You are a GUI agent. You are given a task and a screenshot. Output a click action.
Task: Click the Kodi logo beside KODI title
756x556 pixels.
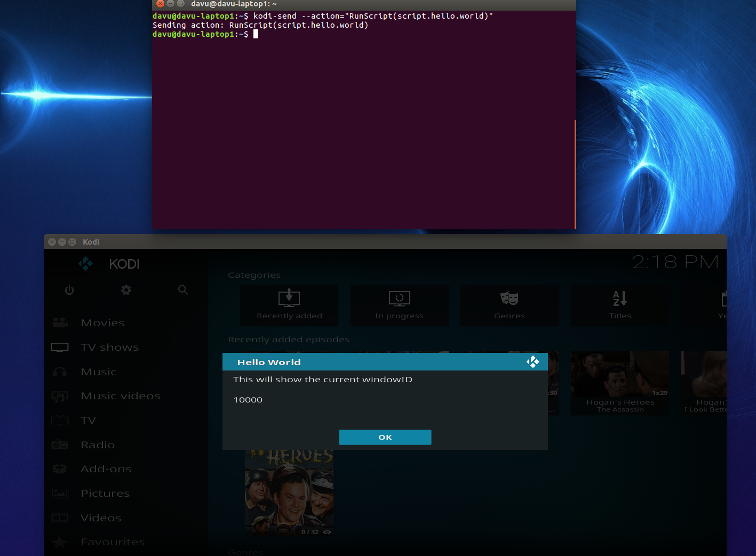point(85,263)
